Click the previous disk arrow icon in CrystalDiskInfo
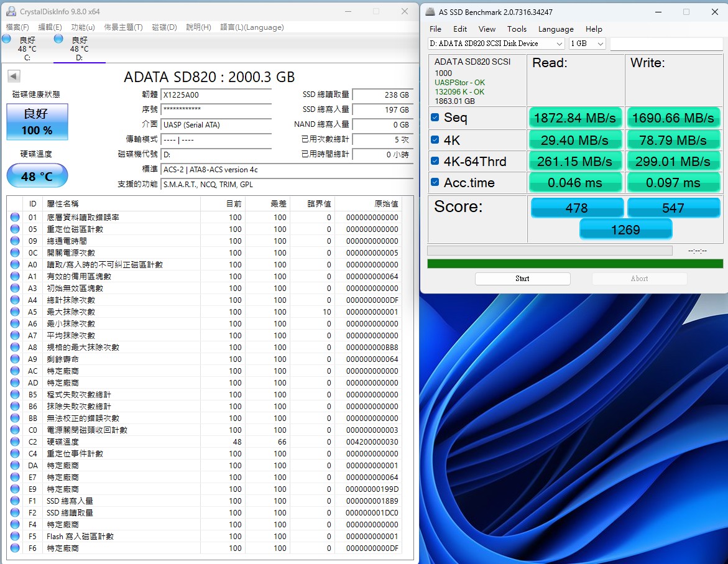 [14, 76]
